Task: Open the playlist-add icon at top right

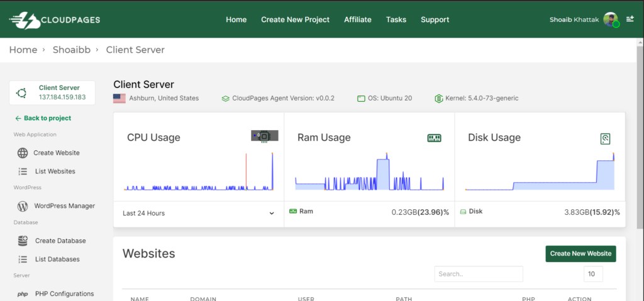Action: pyautogui.click(x=630, y=19)
